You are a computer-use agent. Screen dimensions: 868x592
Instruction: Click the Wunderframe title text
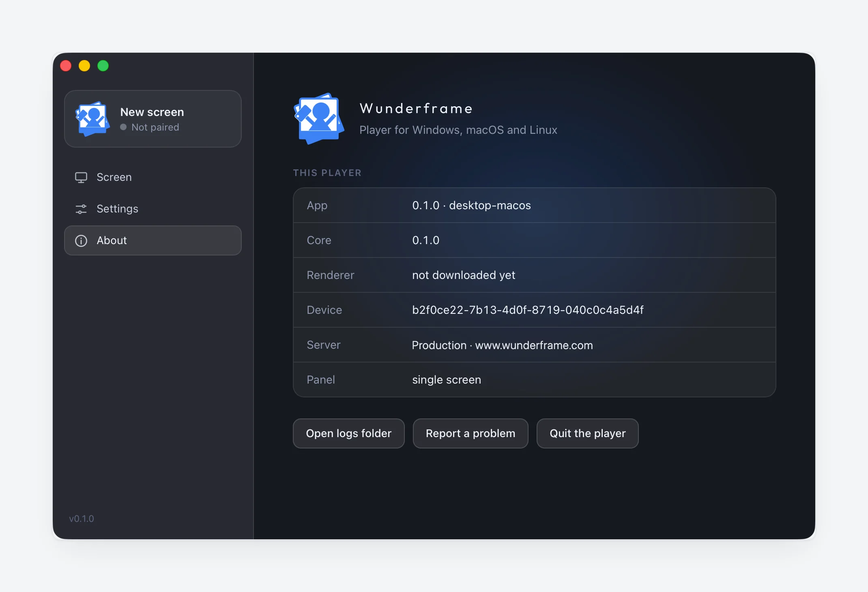(x=416, y=109)
